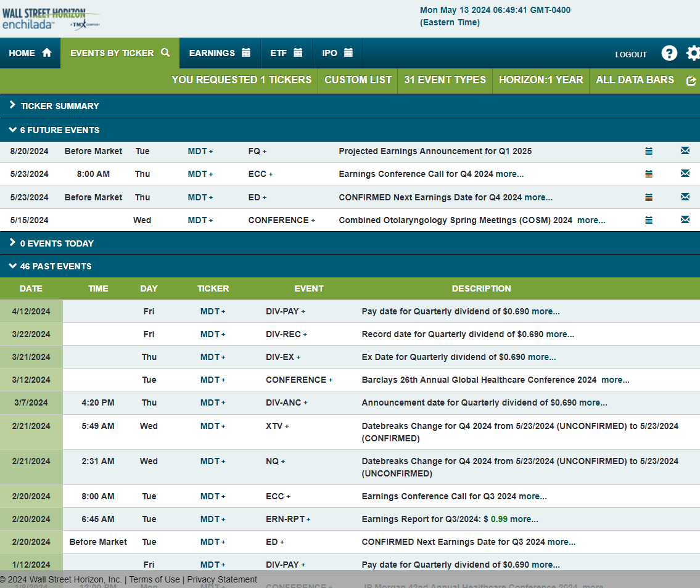Go to the IPO tab
Viewport: 700px width, 588px height.
point(337,53)
